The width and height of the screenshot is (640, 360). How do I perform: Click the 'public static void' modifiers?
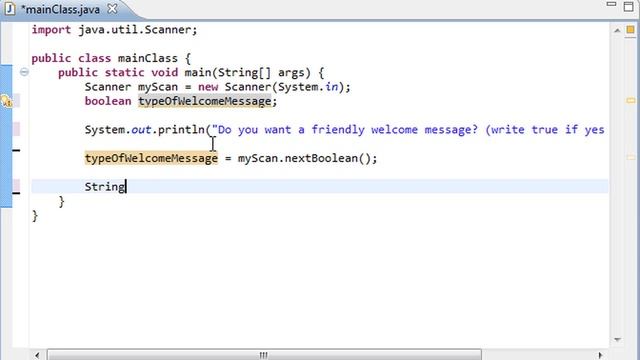coord(118,73)
